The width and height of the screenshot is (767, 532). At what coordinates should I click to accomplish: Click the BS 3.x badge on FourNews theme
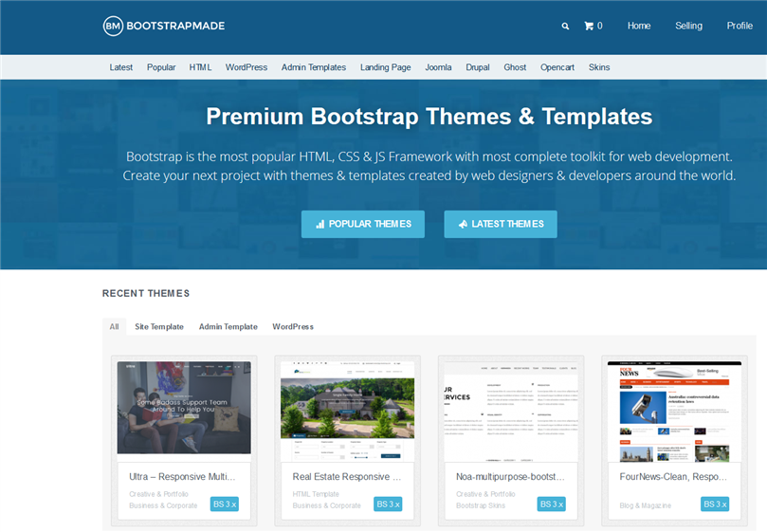coord(715,504)
